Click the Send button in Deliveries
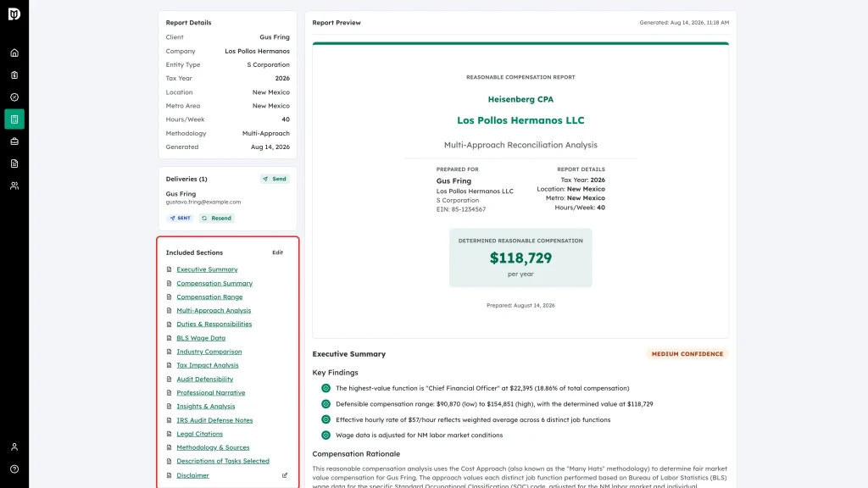This screenshot has width=868, height=488. tap(275, 179)
